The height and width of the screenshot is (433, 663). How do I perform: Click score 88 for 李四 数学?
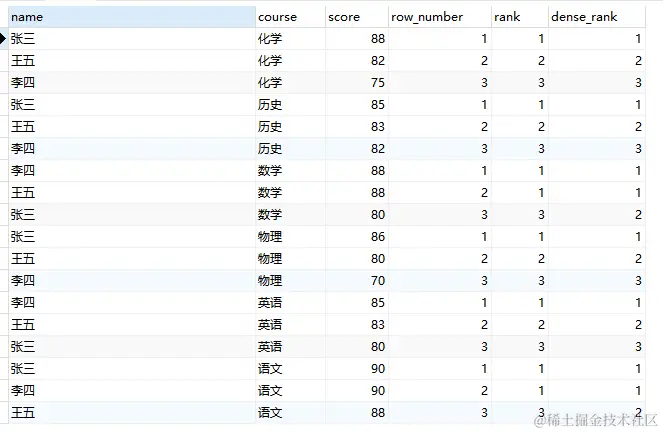point(356,171)
